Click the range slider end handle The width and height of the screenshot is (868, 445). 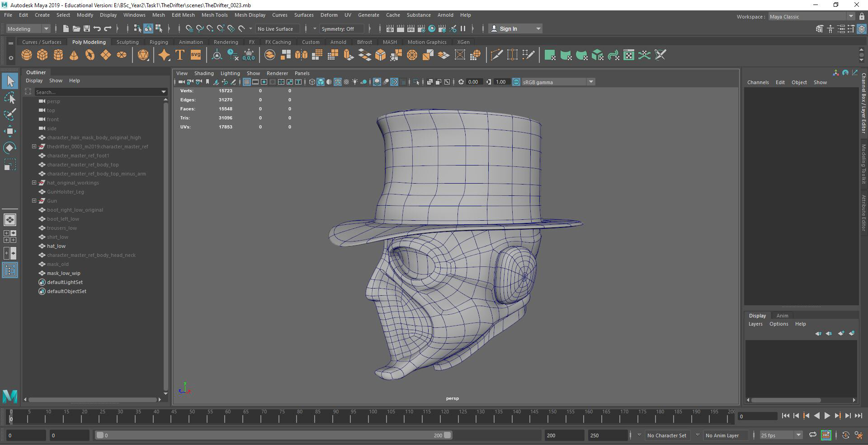(x=447, y=435)
